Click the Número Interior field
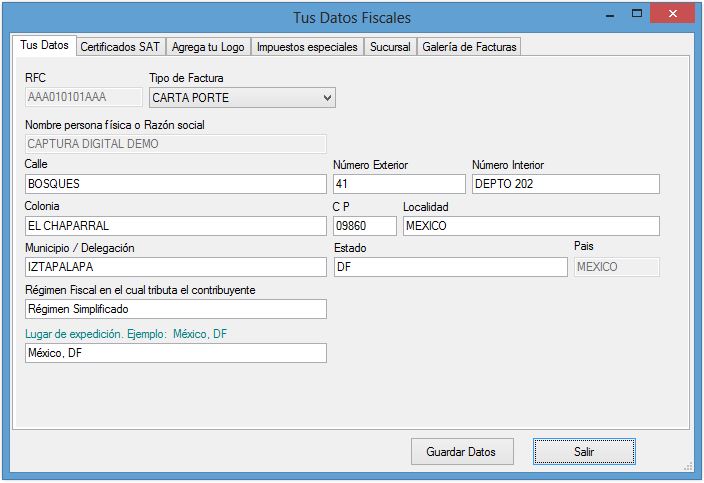 point(565,184)
